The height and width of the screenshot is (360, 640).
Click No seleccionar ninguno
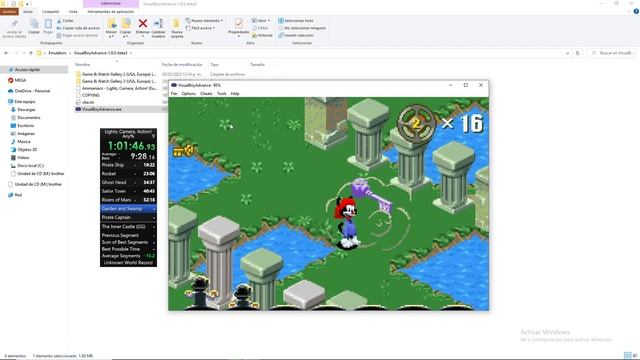(302, 28)
